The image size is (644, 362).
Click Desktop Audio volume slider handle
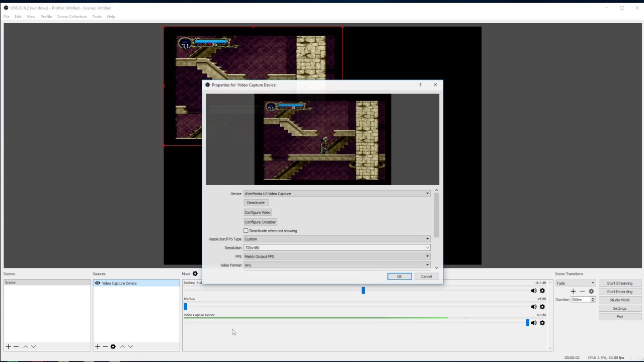(363, 291)
